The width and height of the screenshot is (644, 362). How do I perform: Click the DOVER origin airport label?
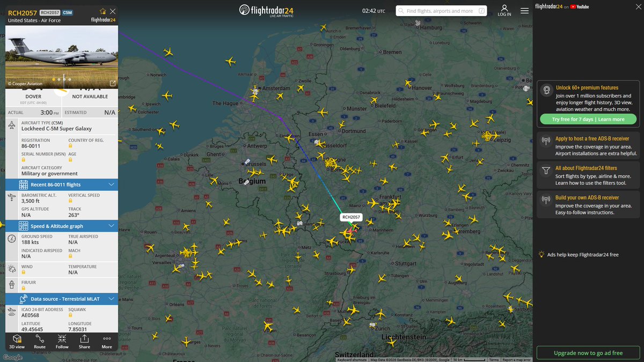pyautogui.click(x=33, y=97)
